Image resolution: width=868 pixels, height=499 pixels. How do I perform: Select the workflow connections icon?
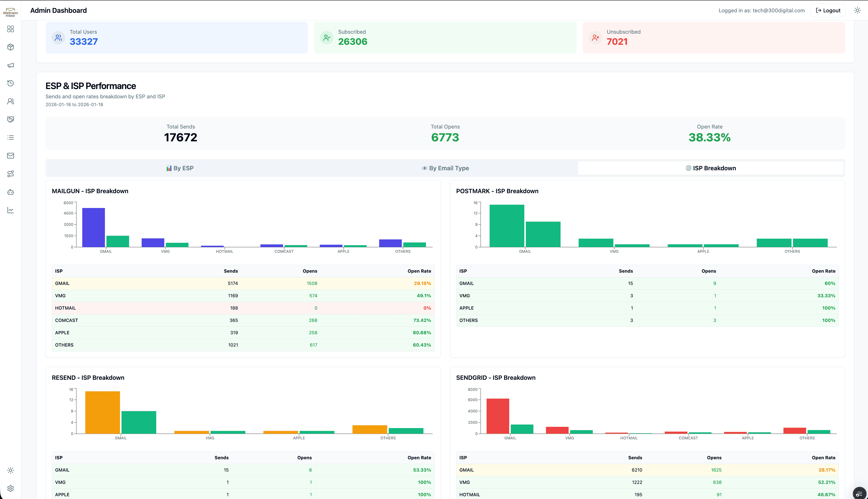pos(11,174)
